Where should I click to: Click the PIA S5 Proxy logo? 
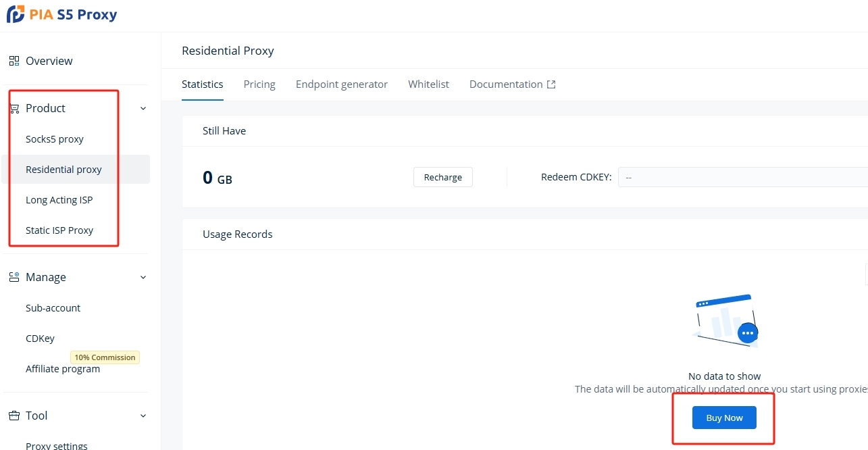(x=61, y=14)
